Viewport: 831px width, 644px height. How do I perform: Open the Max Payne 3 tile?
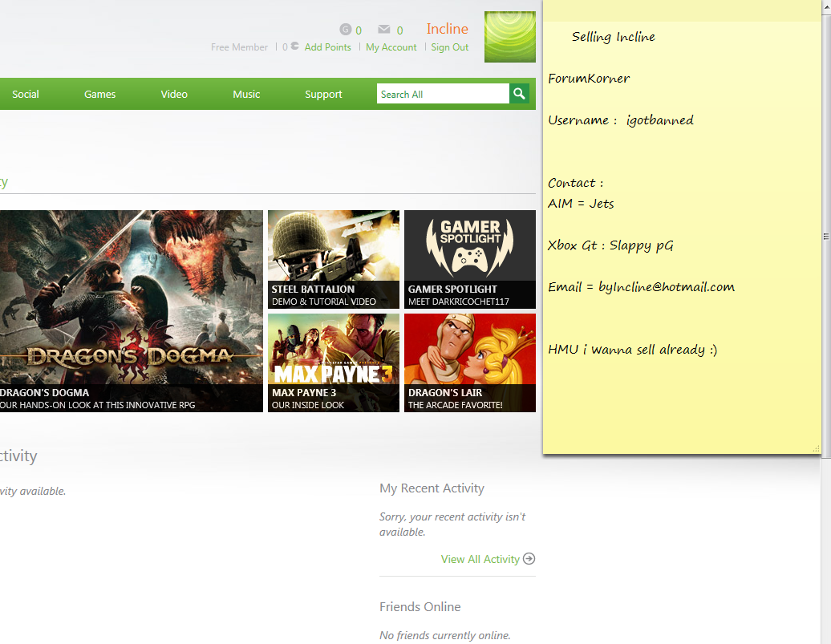click(x=334, y=363)
